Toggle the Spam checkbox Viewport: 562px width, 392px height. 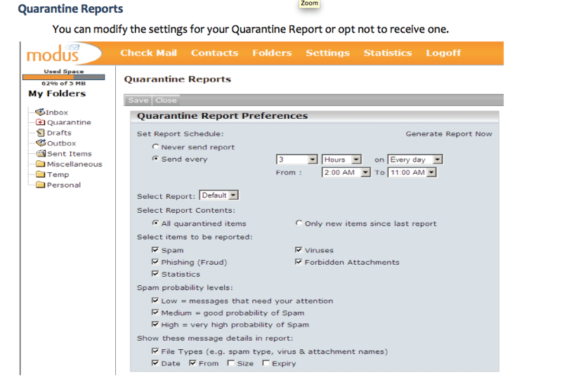[x=155, y=250]
